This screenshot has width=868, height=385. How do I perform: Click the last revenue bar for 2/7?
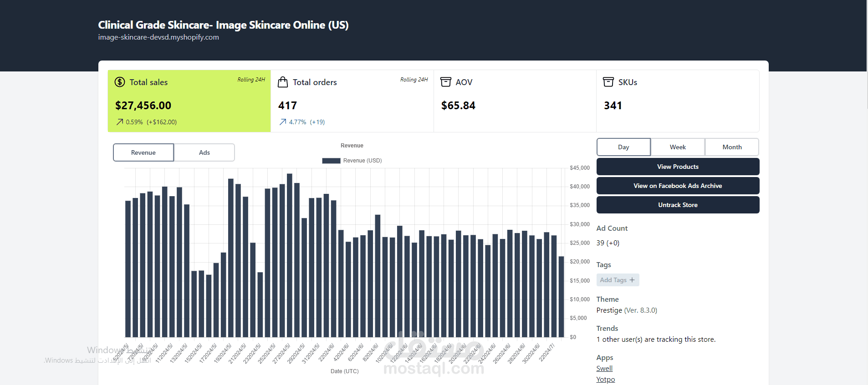[x=561, y=297]
